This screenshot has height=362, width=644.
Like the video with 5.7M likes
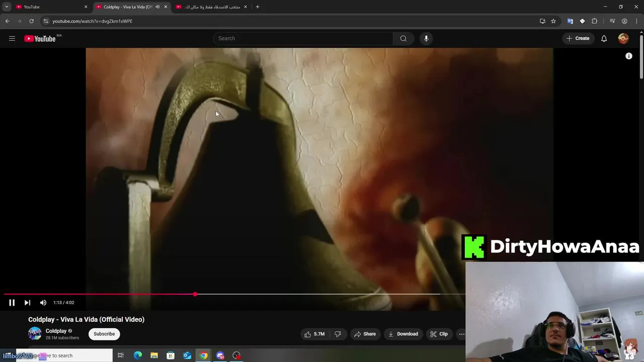314,334
